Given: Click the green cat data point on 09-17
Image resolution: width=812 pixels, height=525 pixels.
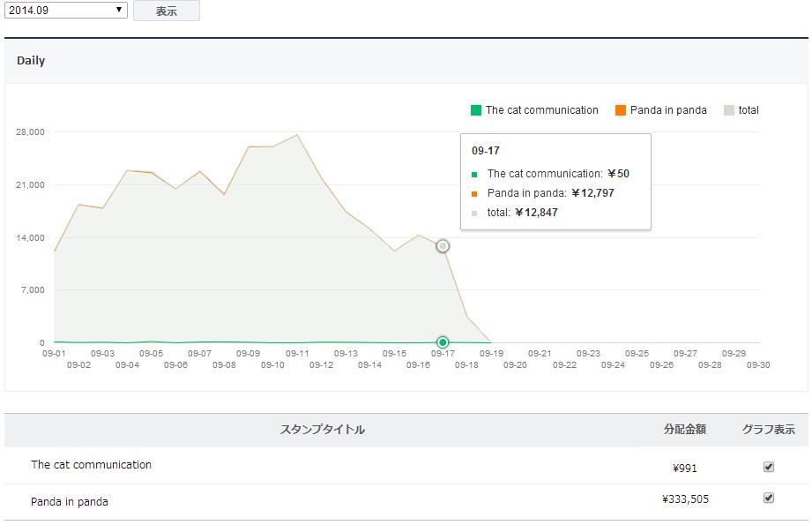Looking at the screenshot, I should click(x=443, y=342).
